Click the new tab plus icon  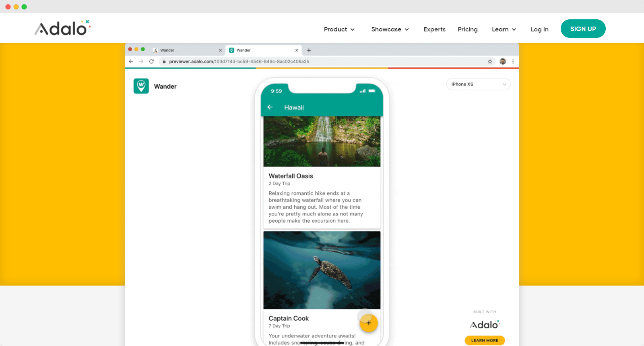(x=309, y=50)
